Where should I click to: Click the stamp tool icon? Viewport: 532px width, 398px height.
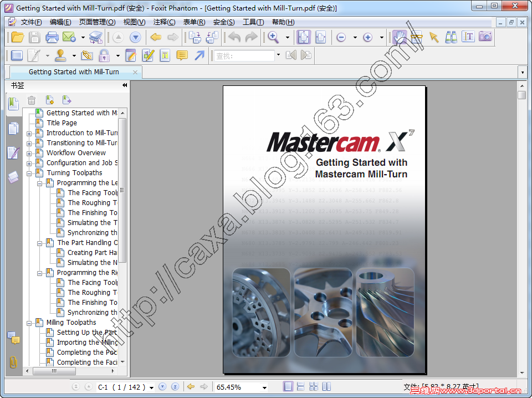pyautogui.click(x=61, y=55)
